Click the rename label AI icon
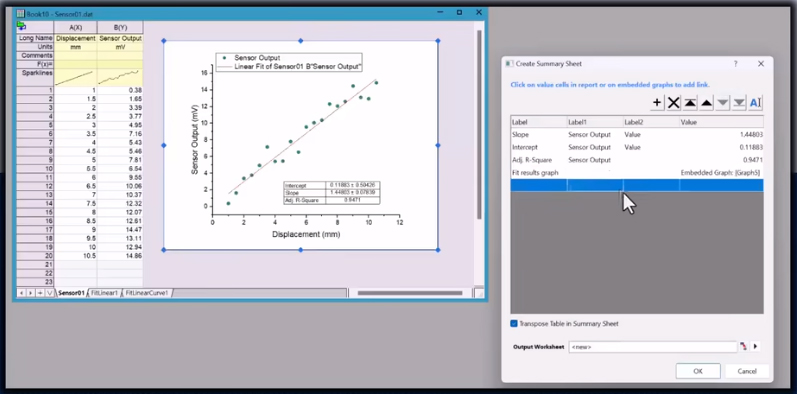797x394 pixels. [x=755, y=103]
